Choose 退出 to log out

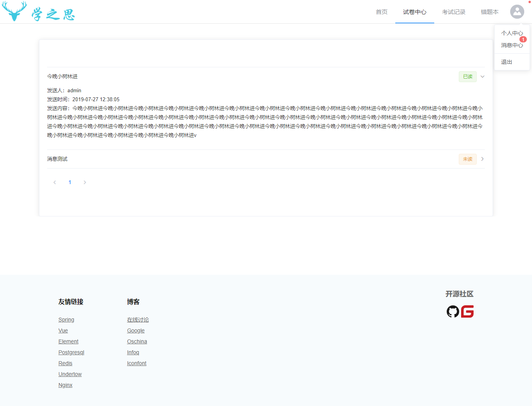(x=506, y=62)
